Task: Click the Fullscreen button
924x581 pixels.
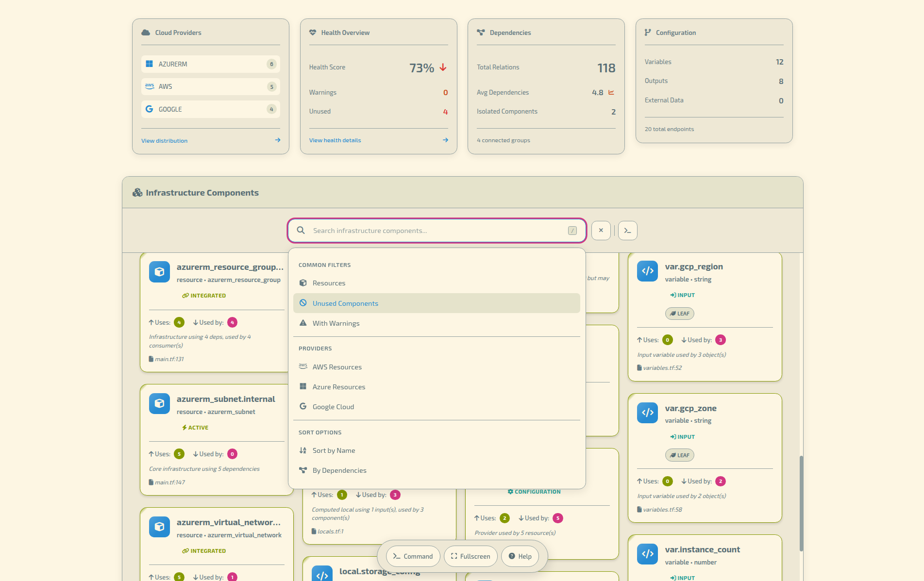Action: 470,556
